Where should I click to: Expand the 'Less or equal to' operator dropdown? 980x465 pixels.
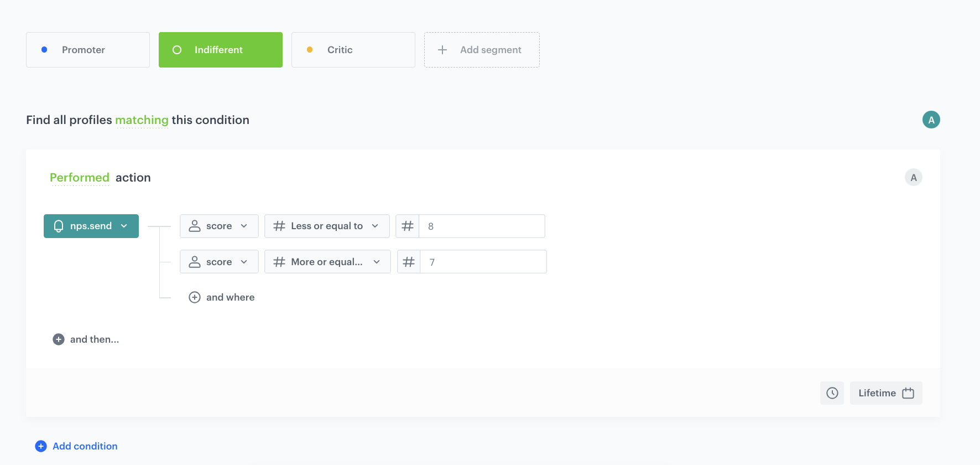pyautogui.click(x=327, y=226)
